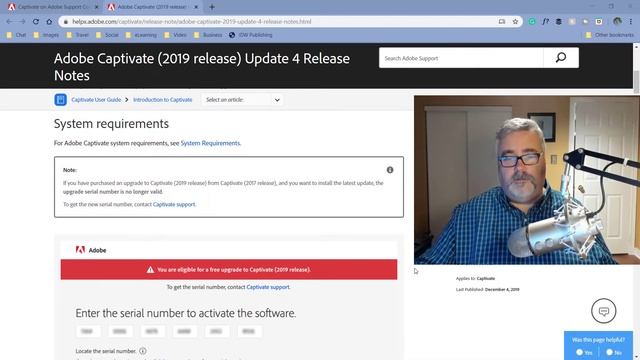Bookmark this page with the star icon
This screenshot has width=640, height=360.
point(515,22)
